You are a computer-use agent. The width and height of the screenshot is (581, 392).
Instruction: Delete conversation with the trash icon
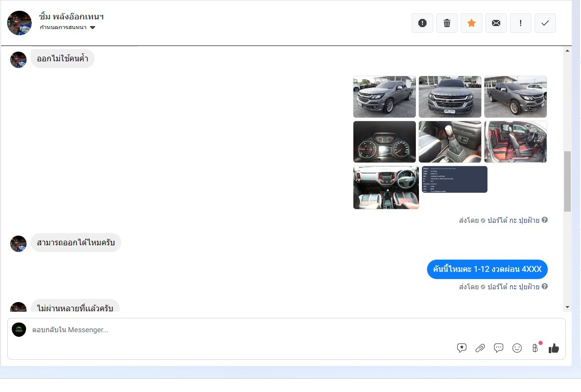coord(447,23)
